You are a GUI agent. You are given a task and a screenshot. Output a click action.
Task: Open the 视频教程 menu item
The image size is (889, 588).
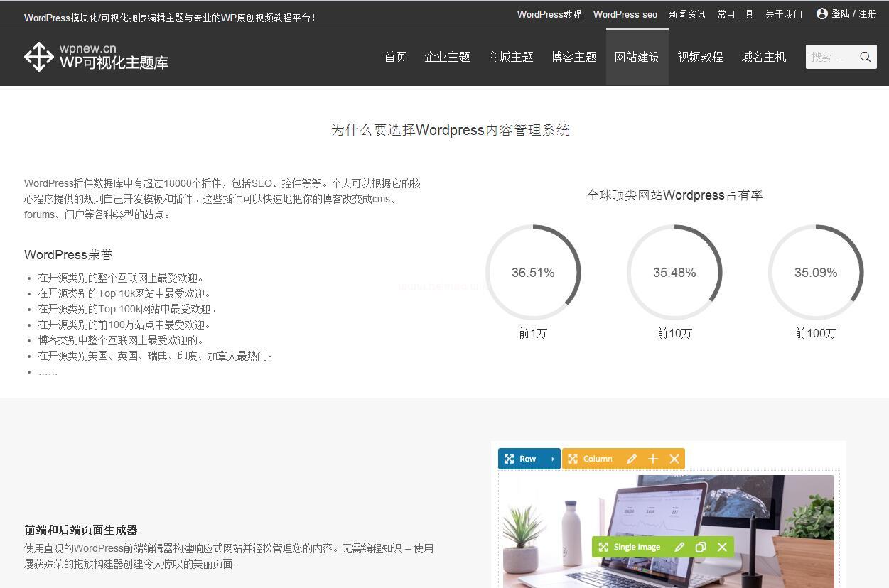click(x=700, y=57)
